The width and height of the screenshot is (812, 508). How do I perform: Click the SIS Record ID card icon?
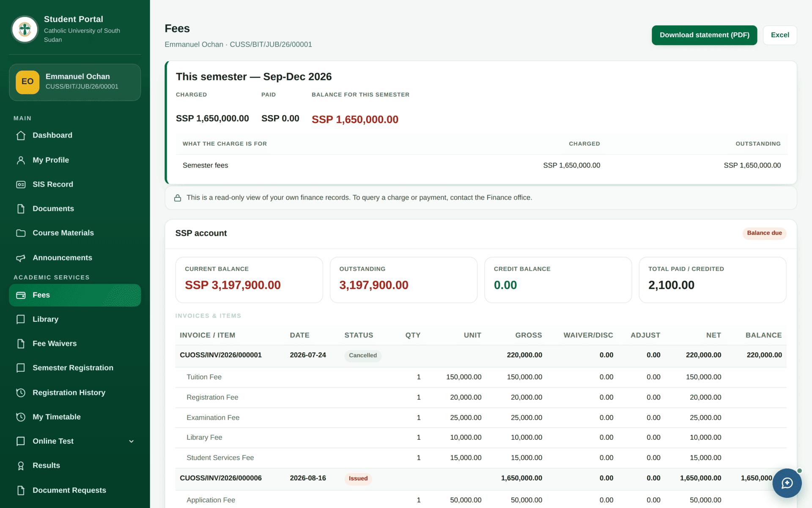(x=21, y=185)
